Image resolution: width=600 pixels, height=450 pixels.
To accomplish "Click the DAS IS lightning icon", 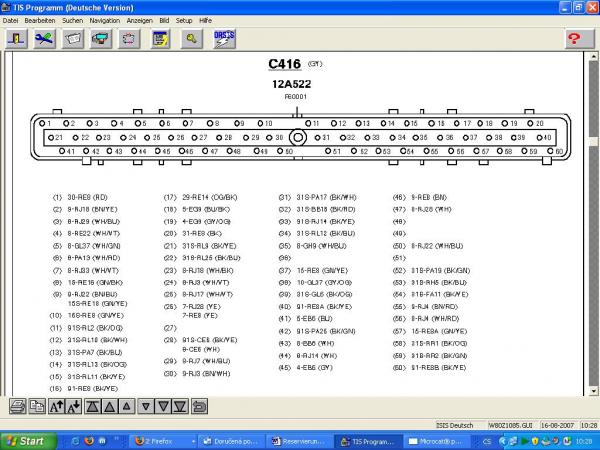I will (x=224, y=39).
